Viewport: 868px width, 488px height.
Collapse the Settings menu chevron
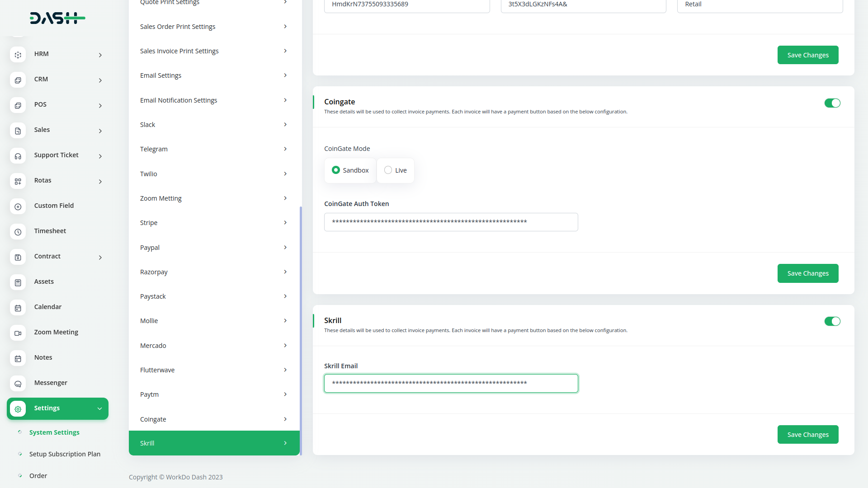(x=99, y=408)
